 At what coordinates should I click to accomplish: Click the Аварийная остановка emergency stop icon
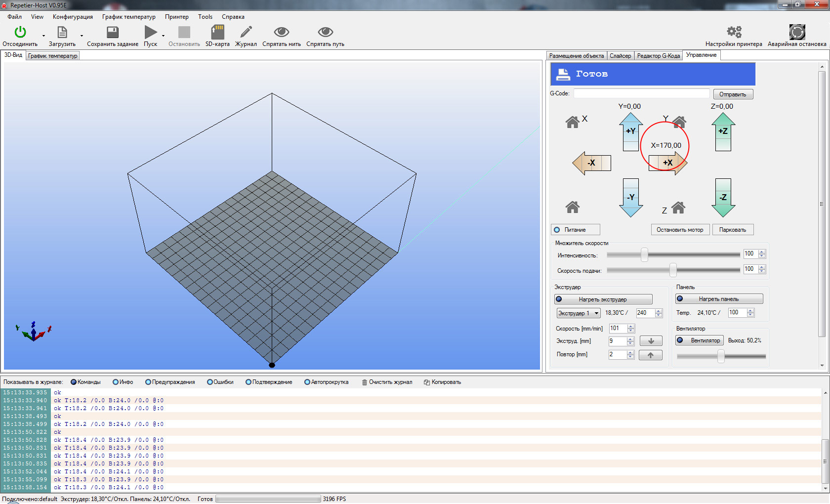tap(796, 33)
